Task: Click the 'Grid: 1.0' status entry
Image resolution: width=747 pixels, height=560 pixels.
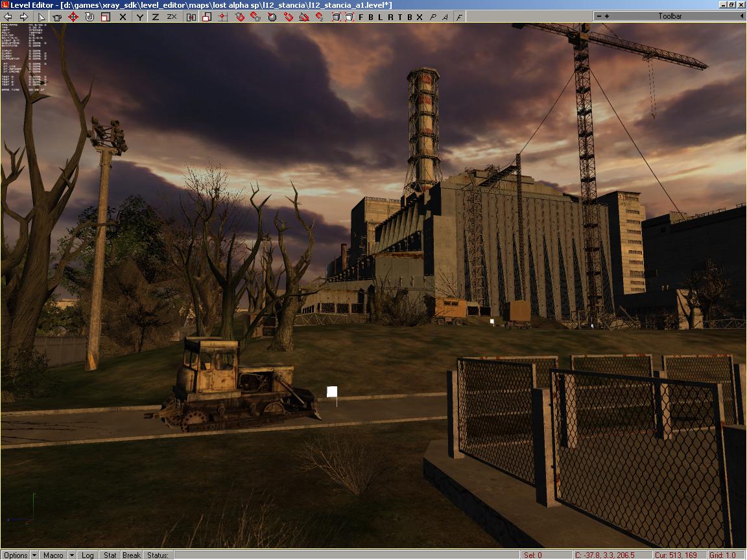Action: click(x=726, y=555)
